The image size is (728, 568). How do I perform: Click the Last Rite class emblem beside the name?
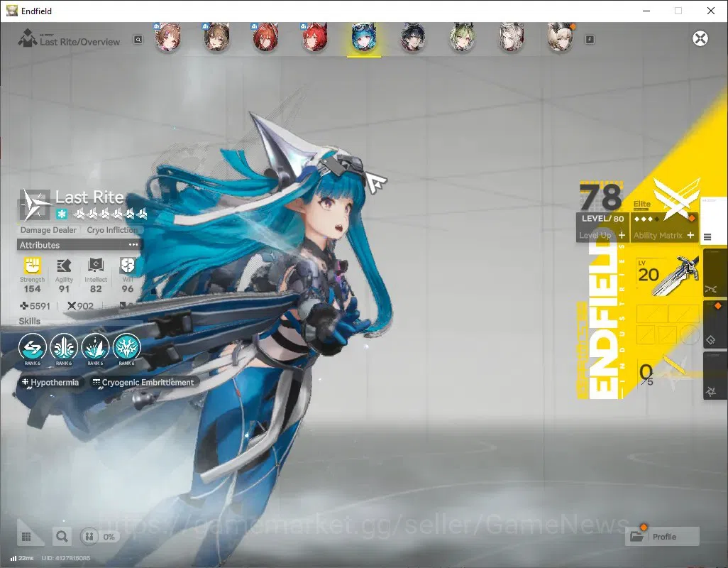35,204
